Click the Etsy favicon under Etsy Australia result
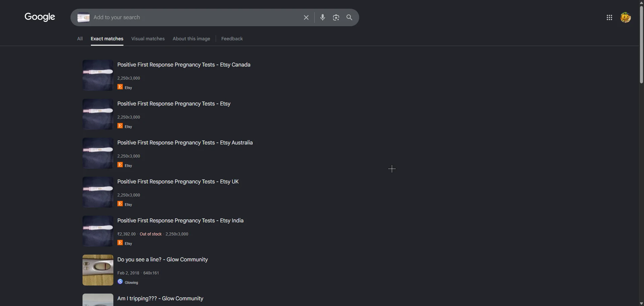Viewport: 644px width, 306px height. [x=120, y=165]
